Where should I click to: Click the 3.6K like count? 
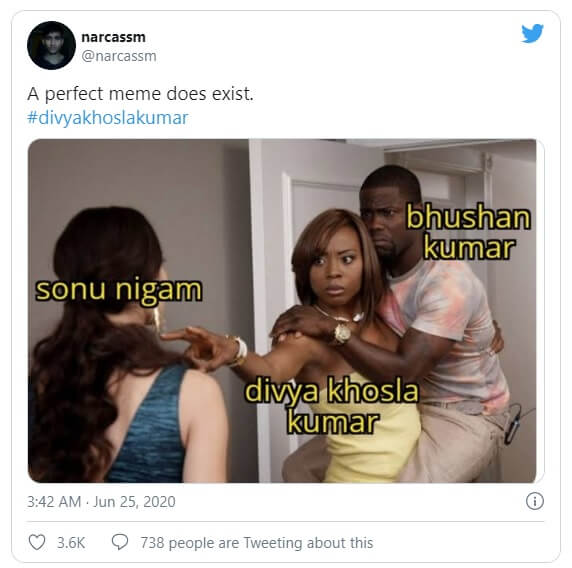71,542
